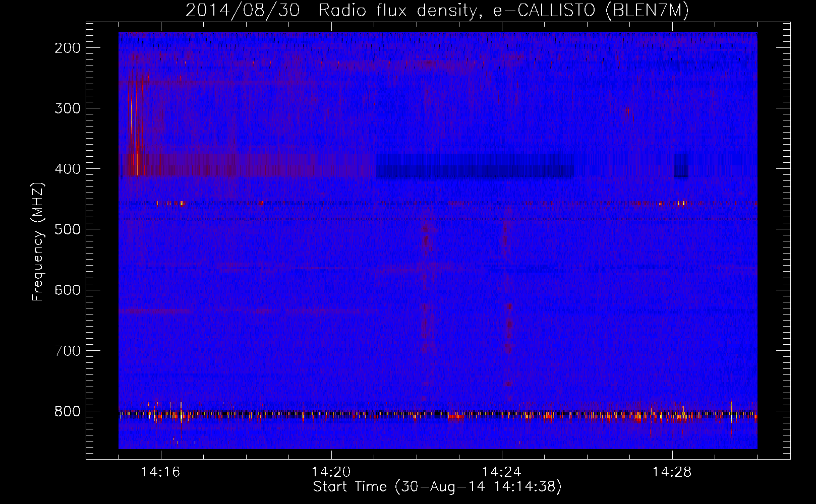This screenshot has width=816, height=504.
Task: Click the 14:20 time tick label
Action: click(x=331, y=472)
